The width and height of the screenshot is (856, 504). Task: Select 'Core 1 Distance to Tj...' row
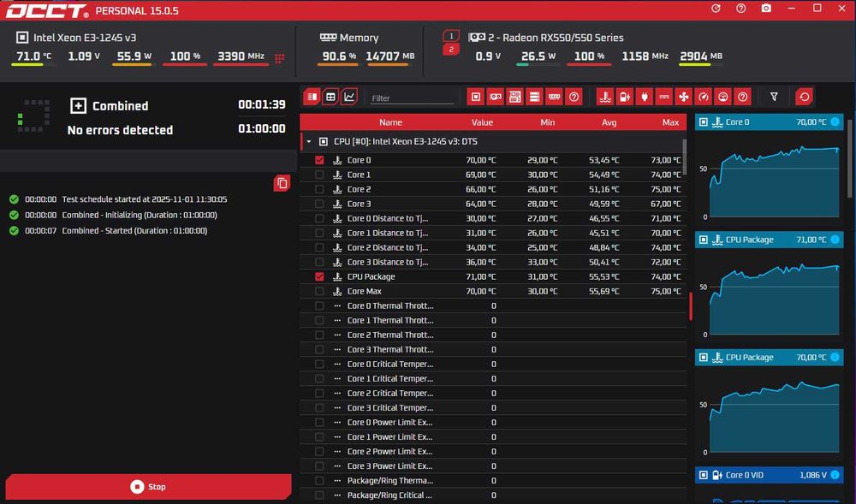click(x=493, y=233)
